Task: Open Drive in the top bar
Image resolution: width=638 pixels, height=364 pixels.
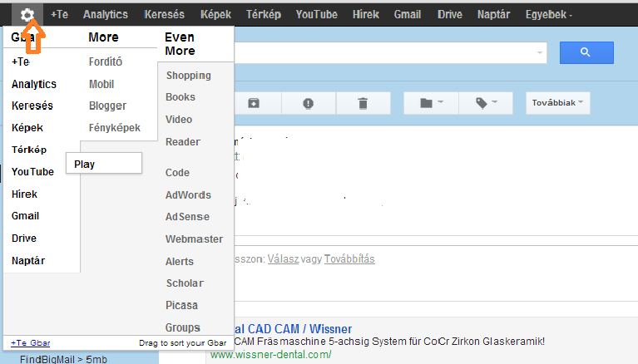Action: (x=450, y=15)
